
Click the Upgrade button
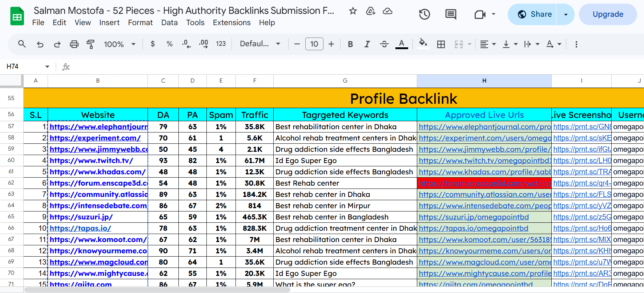(x=608, y=15)
